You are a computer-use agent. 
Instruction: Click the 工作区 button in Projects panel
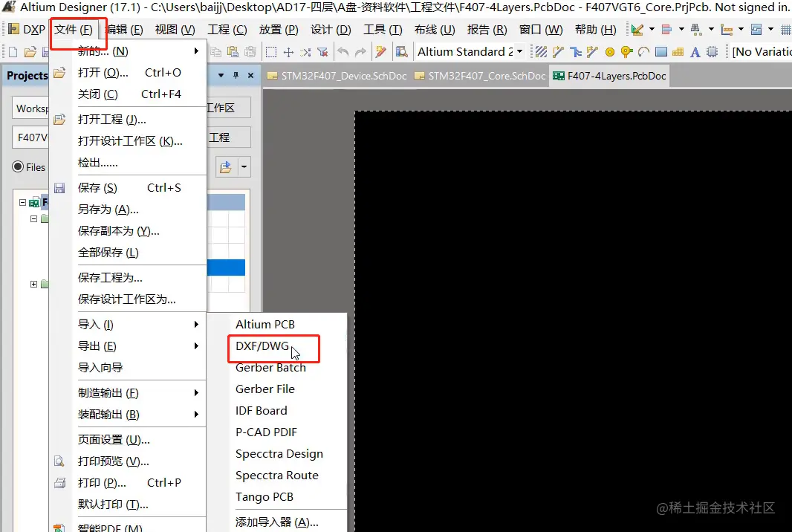[229, 108]
